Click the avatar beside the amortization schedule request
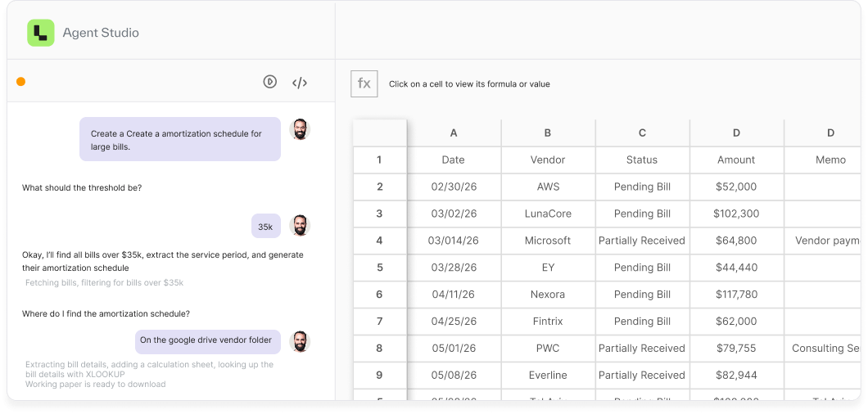 tap(300, 129)
